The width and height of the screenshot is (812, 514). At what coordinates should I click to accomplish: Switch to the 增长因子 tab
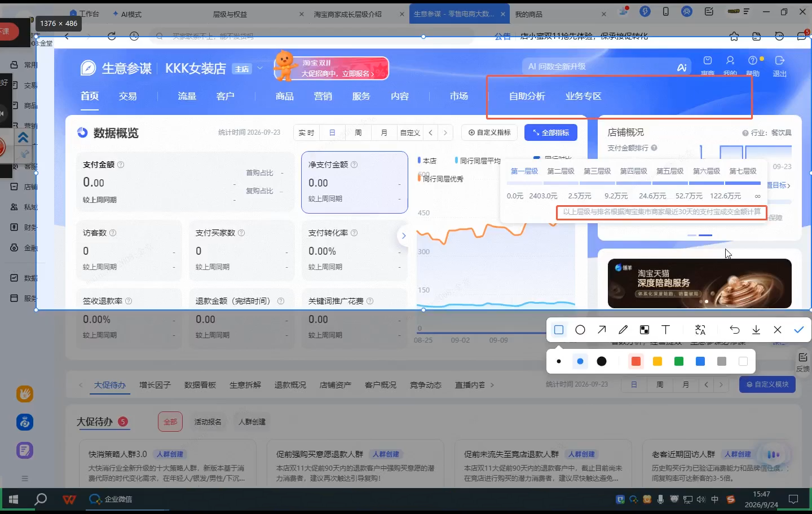[155, 385]
